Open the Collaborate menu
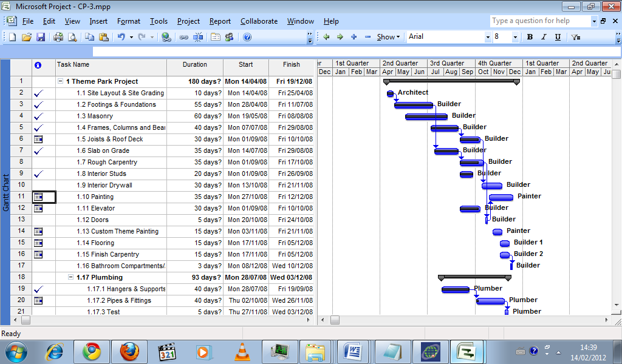The height and width of the screenshot is (364, 622). point(259,21)
